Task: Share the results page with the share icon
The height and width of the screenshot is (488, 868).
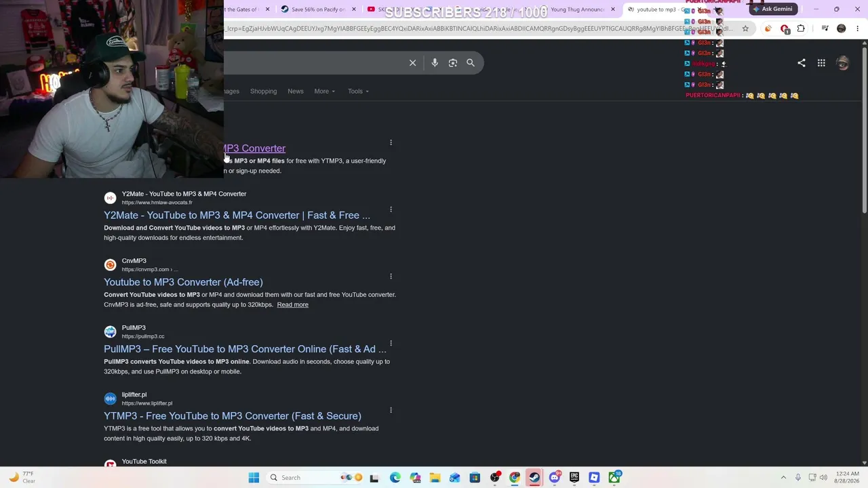Action: click(802, 63)
